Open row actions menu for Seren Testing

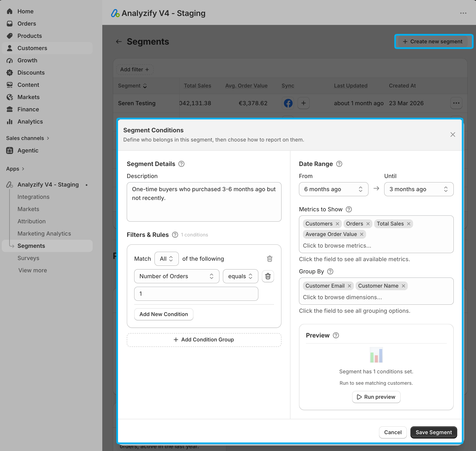pos(456,103)
